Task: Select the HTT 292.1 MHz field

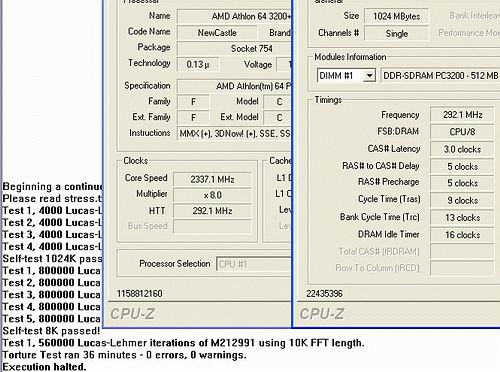Action: click(x=212, y=211)
